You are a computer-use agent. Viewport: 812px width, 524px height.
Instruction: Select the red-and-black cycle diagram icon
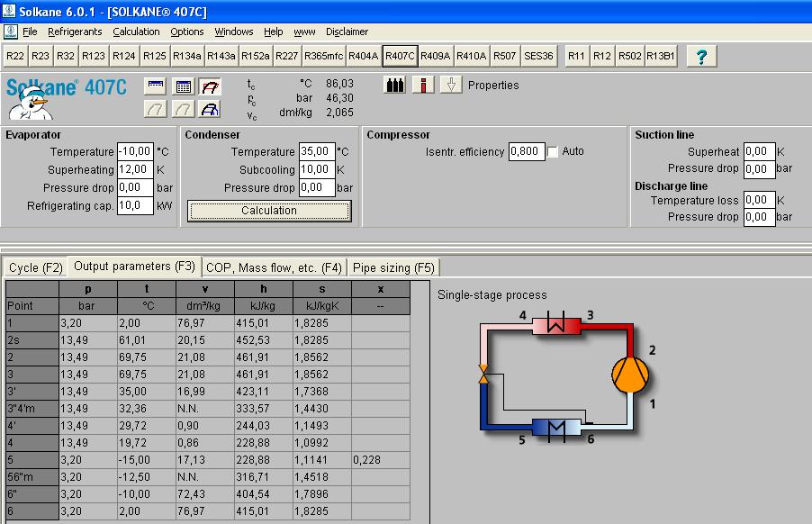click(x=210, y=86)
